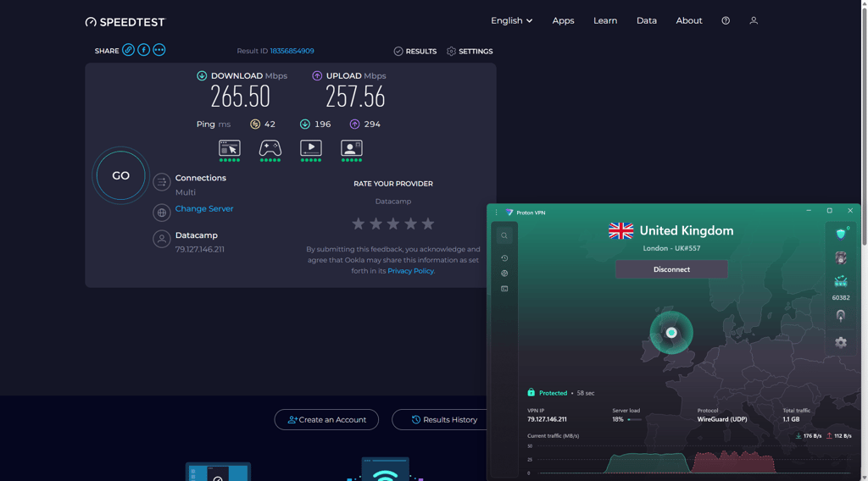Open the search icon in Proton VPN sidebar

click(504, 235)
